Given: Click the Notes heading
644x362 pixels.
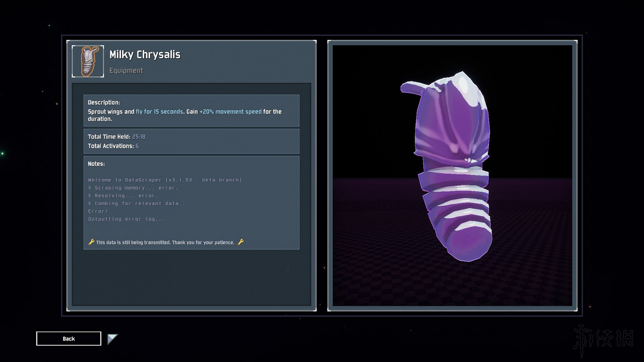Looking at the screenshot, I should pyautogui.click(x=96, y=164).
